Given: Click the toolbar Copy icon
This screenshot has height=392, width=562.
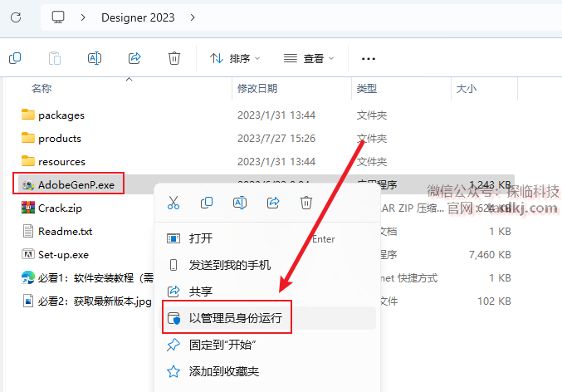Looking at the screenshot, I should point(15,58).
